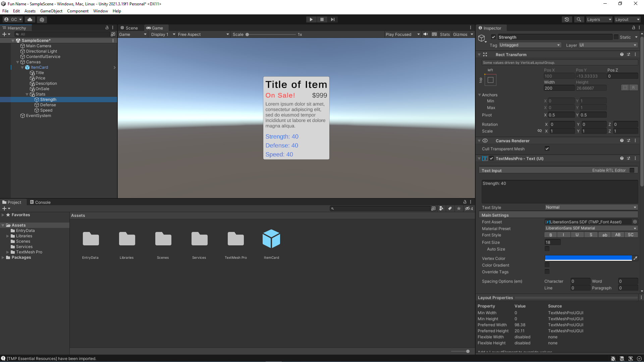644x362 pixels.
Task: Switch to the Console tab
Action: [x=43, y=202]
